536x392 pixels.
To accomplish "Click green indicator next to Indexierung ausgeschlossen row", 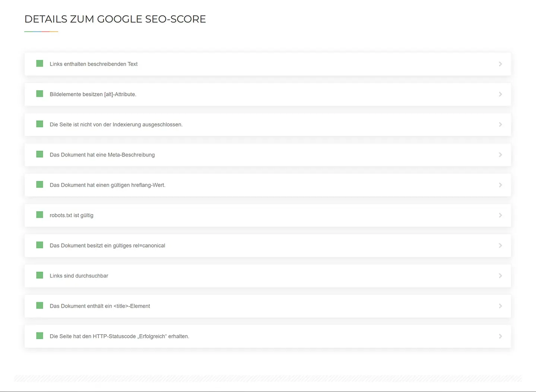I will pos(39,124).
